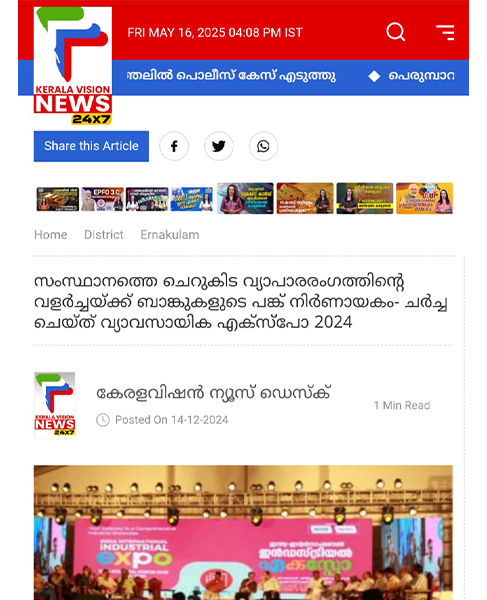Image resolution: width=487 pixels, height=600 pixels.
Task: Click the scrolling police case news ticker
Action: click(x=231, y=76)
